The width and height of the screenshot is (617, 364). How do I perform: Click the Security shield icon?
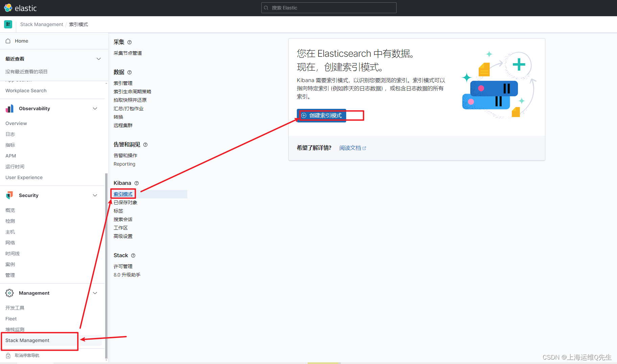pos(9,195)
